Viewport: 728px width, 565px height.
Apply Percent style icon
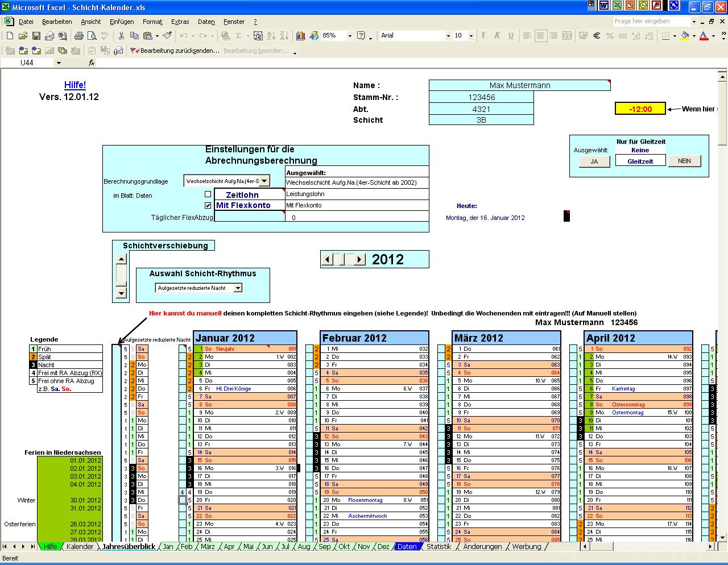pyautogui.click(x=610, y=35)
